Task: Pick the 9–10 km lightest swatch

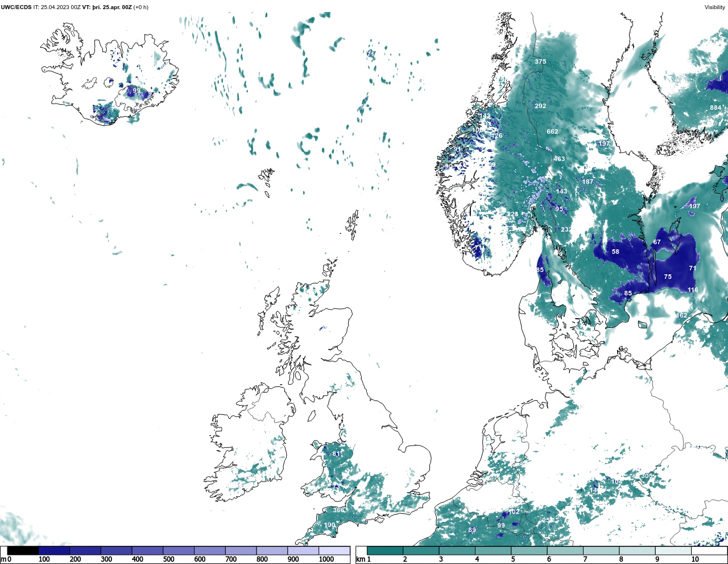Action: click(x=673, y=551)
